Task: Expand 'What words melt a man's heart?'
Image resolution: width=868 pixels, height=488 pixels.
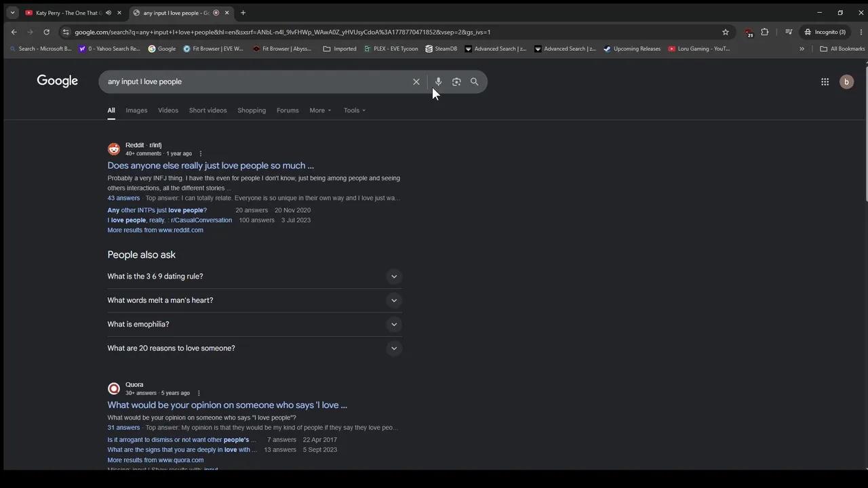Action: coord(254,300)
